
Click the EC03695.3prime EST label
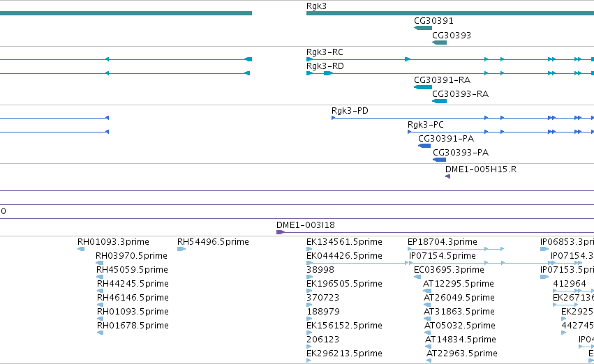[x=450, y=270]
